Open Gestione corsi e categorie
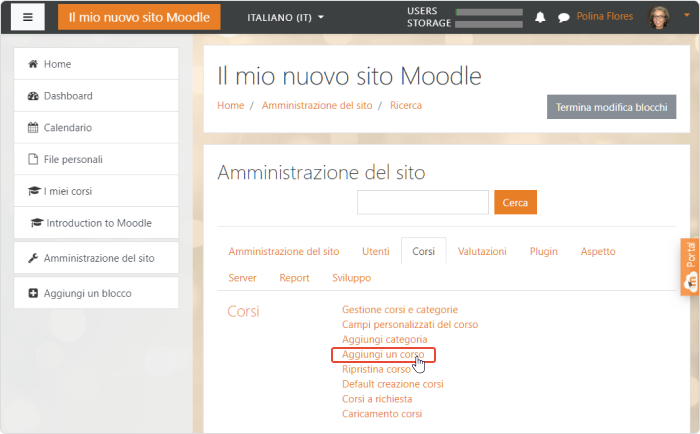 400,309
